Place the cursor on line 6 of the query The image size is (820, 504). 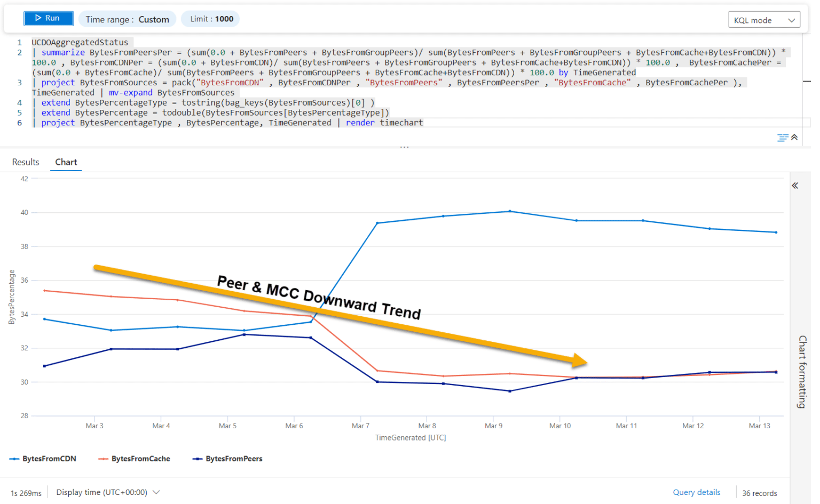[214, 122]
